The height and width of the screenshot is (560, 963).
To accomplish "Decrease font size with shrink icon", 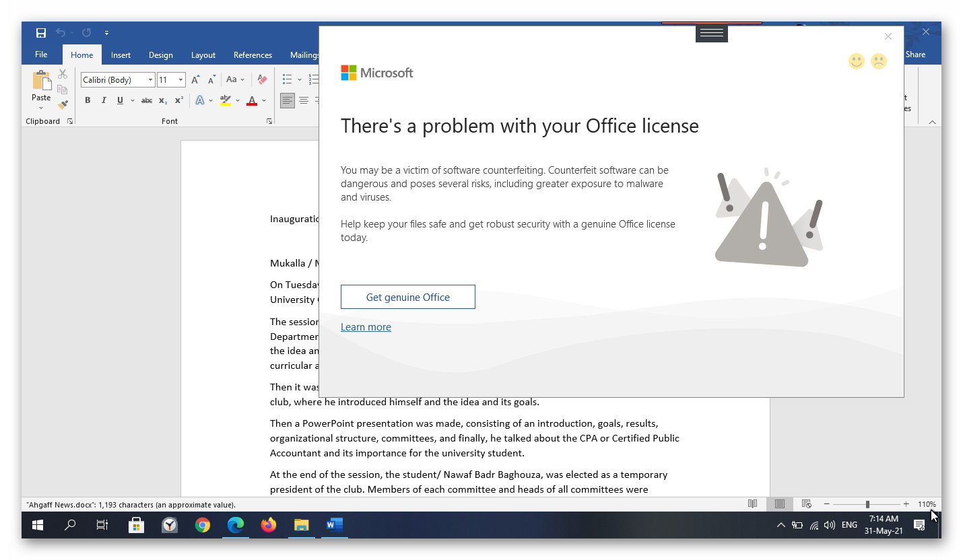I will 211,79.
